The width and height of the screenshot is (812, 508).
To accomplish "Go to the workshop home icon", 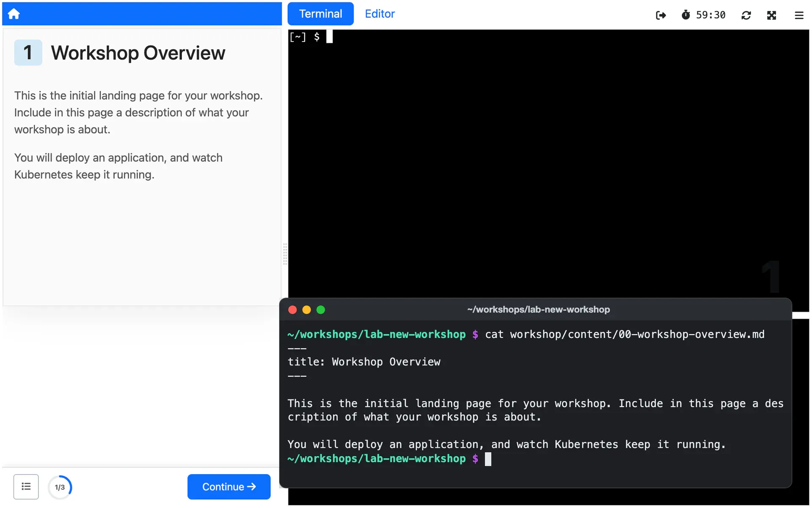I will pyautogui.click(x=14, y=14).
